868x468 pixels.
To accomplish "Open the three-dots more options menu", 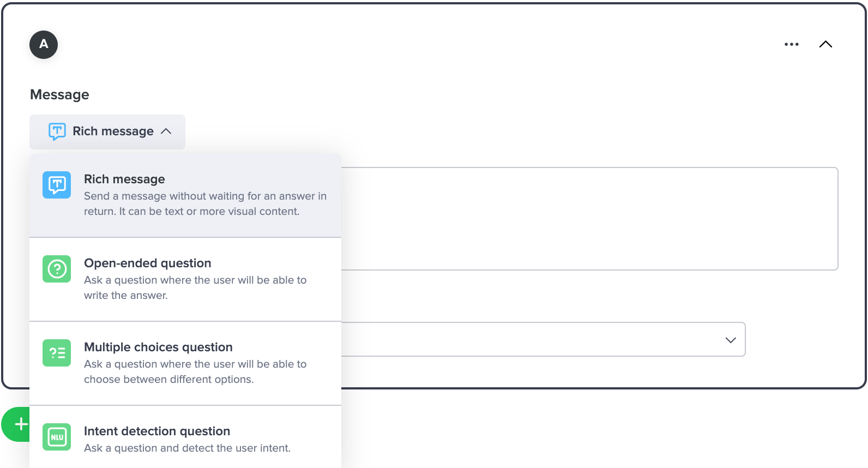I will click(791, 44).
